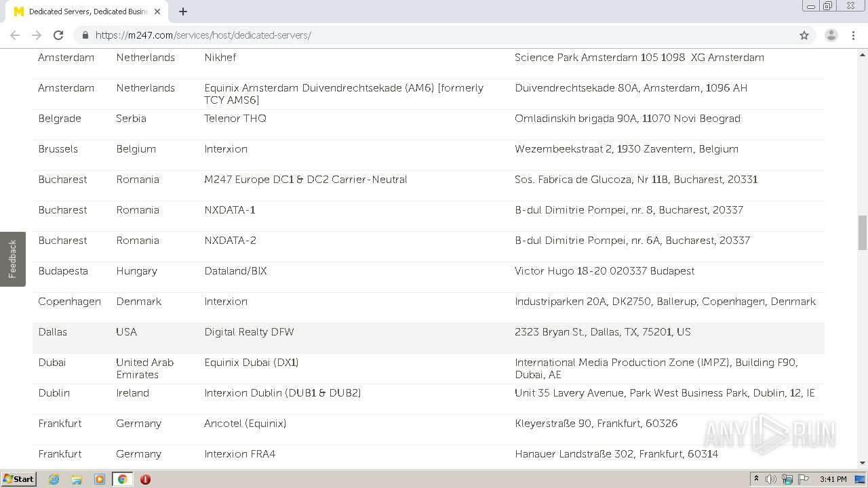
Task: Reload the page with refresh icon
Action: tap(58, 35)
